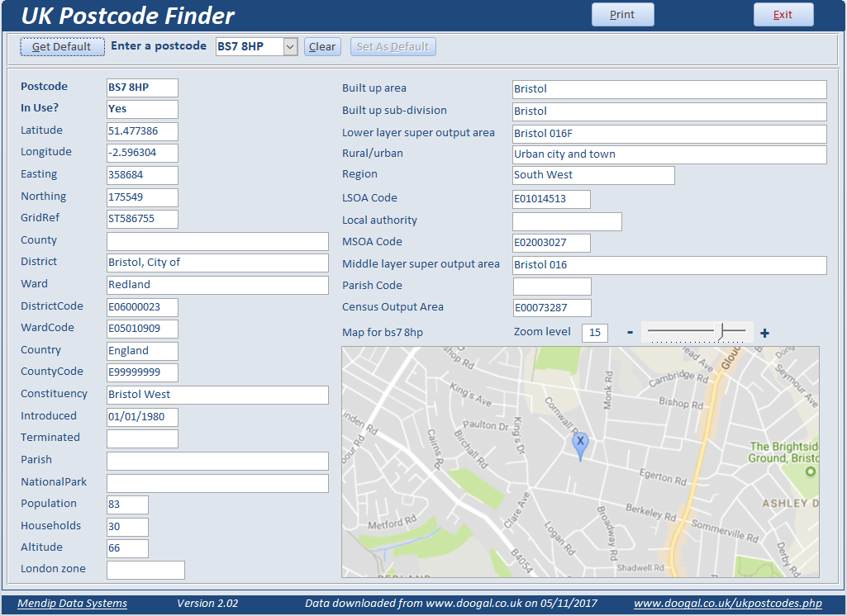Click the Bishop Rd label on map
Screen dimensions: 847x616
pyautogui.click(x=681, y=403)
